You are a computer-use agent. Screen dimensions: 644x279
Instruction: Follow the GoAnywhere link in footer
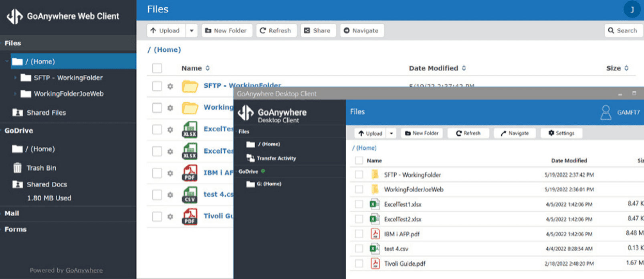84,271
